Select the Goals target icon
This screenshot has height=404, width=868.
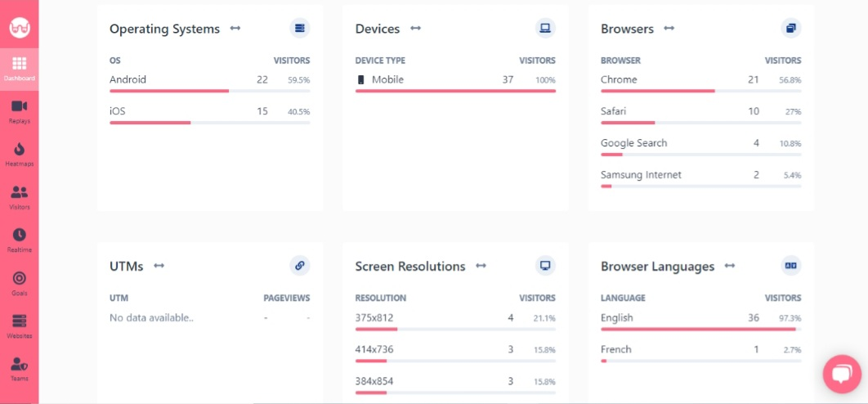click(x=20, y=277)
